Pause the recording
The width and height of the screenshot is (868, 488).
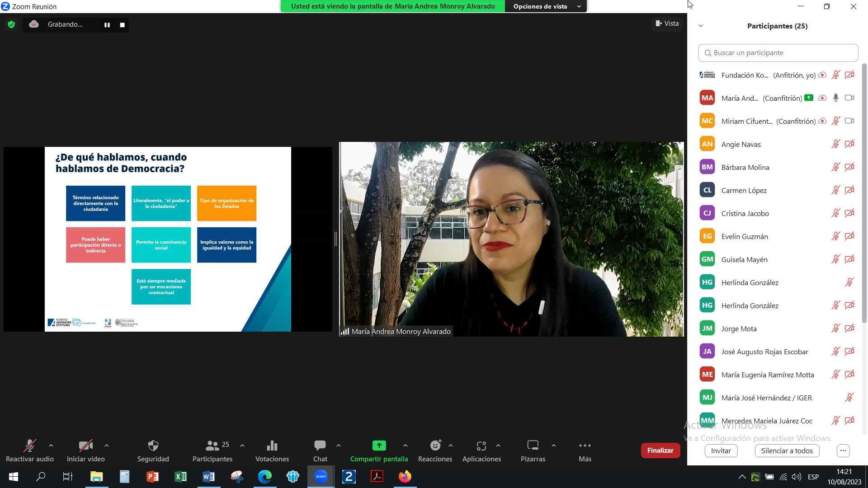pos(107,25)
